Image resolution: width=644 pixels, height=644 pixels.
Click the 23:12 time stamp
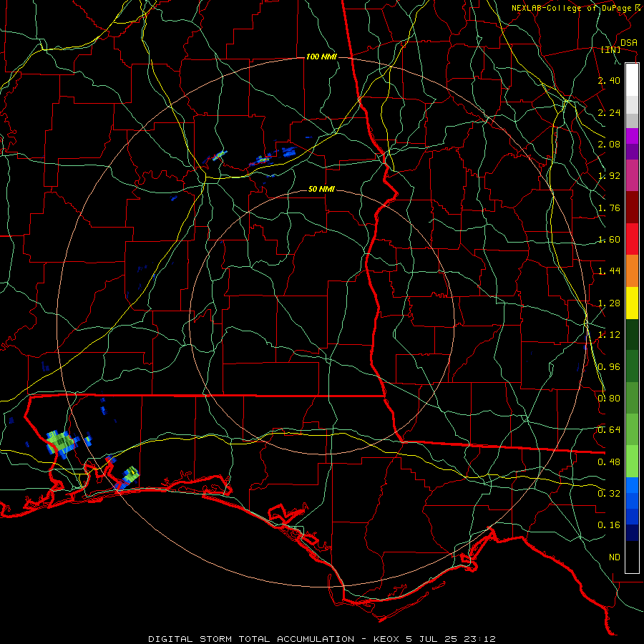click(x=479, y=639)
